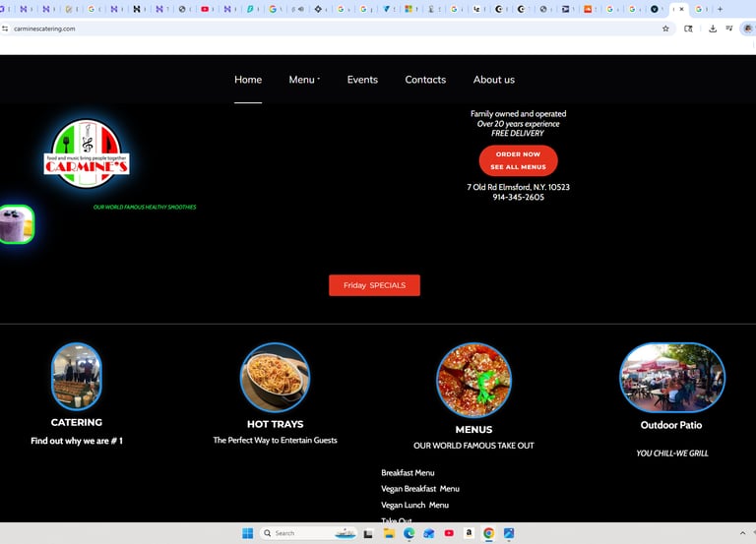Click The Perfect Way to Entertain Guests
Screen dimensions: 756x544
point(276,441)
